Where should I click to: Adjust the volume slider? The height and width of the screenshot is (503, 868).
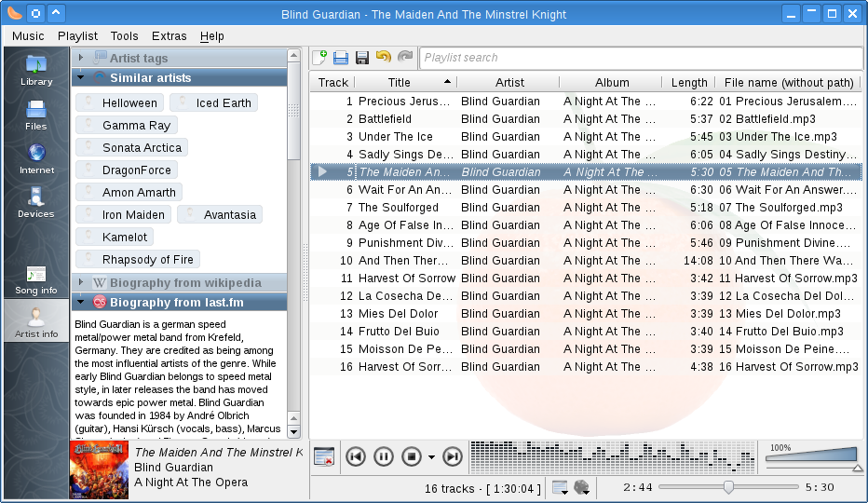813,457
